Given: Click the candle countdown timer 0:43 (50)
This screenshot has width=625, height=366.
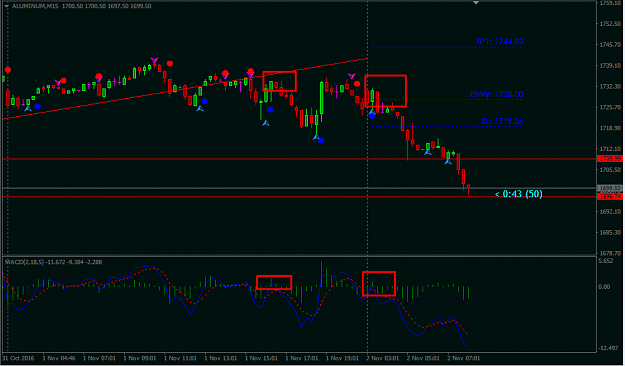Looking at the screenshot, I should point(519,194).
